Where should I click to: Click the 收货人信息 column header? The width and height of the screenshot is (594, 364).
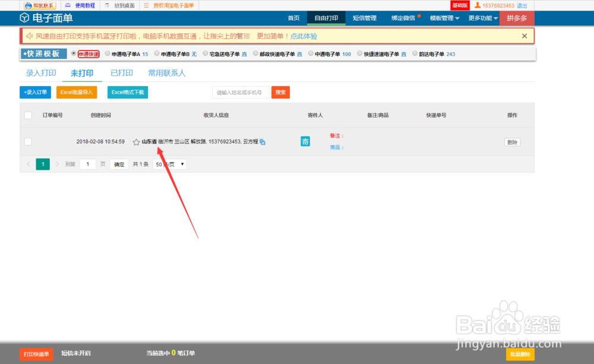[216, 115]
